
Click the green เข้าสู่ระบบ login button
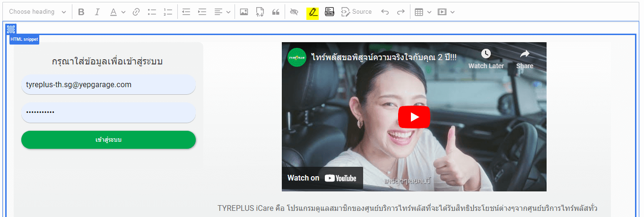tap(108, 140)
